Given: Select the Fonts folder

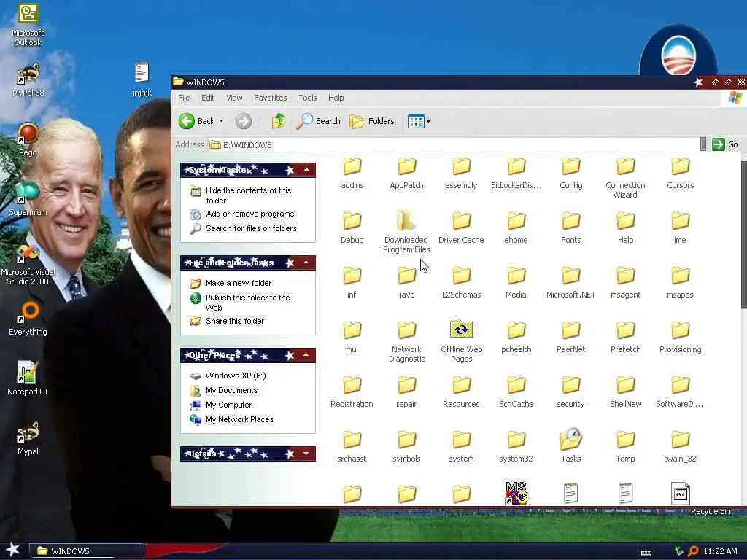Looking at the screenshot, I should click(x=570, y=227).
